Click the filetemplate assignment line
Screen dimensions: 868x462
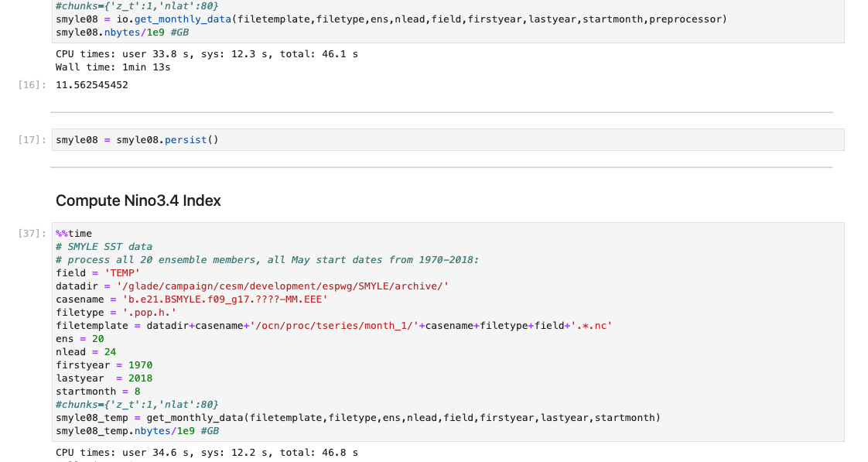pyautogui.click(x=333, y=326)
